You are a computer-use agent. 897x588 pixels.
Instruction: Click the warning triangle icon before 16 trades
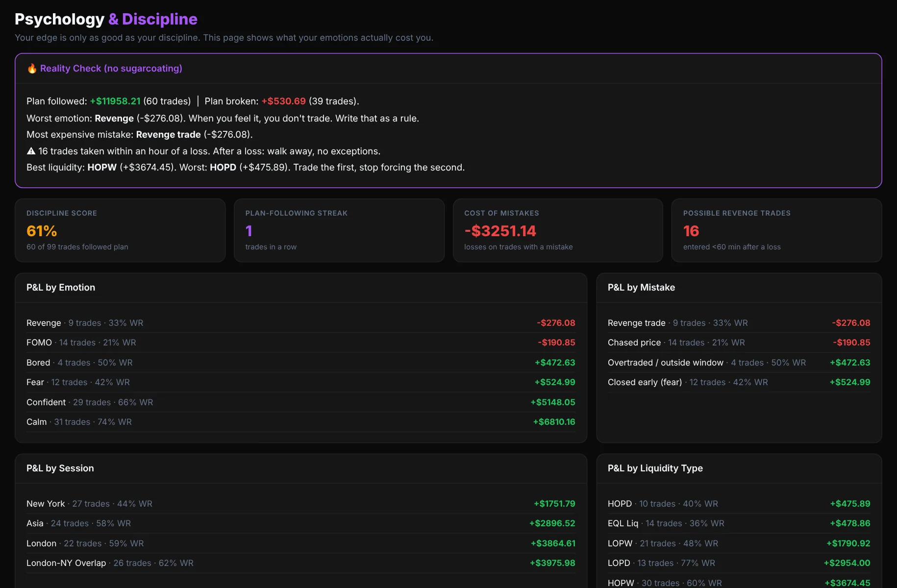coord(31,151)
